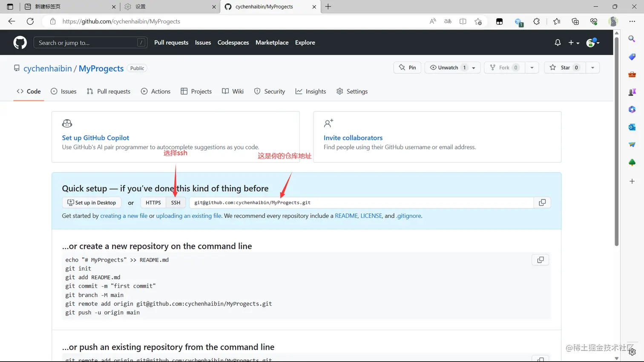Expand the Fork options dropdown arrow
644x362 pixels.
[x=532, y=68]
